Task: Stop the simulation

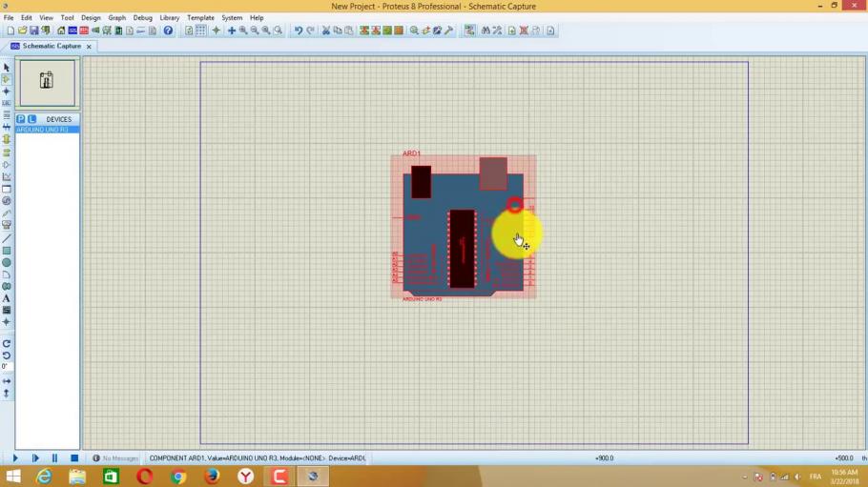Action: (74, 458)
